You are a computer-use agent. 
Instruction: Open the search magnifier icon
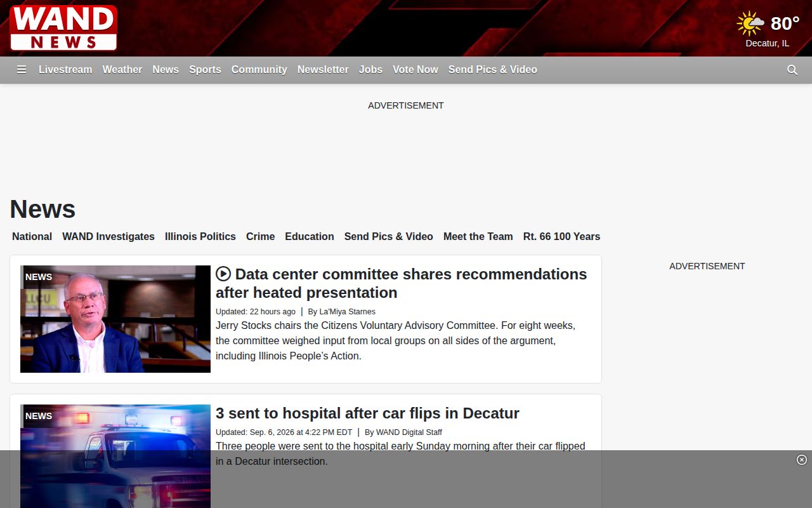[792, 70]
